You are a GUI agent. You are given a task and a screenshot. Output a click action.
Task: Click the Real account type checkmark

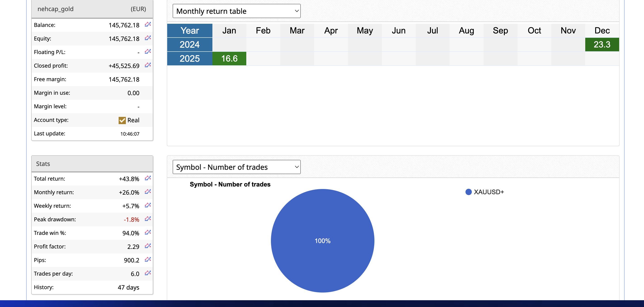(x=122, y=120)
